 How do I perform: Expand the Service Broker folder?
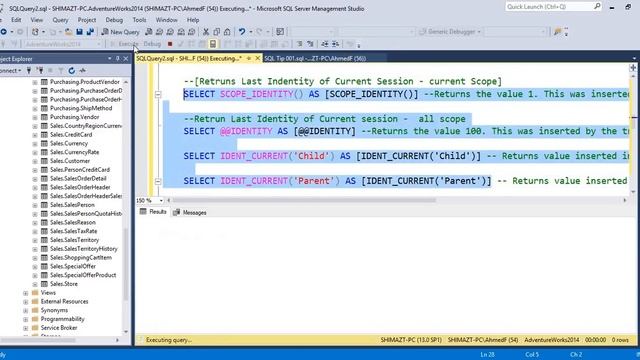tap(26, 328)
